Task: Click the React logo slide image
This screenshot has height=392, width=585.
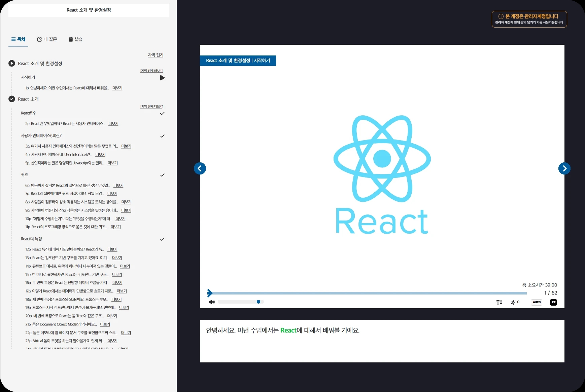Action: point(382,174)
